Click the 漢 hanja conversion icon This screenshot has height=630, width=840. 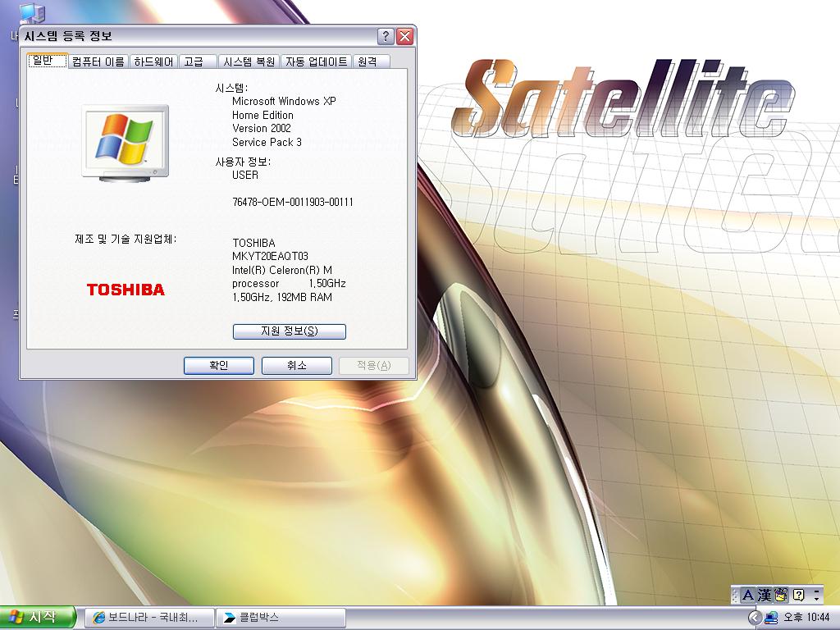765,596
